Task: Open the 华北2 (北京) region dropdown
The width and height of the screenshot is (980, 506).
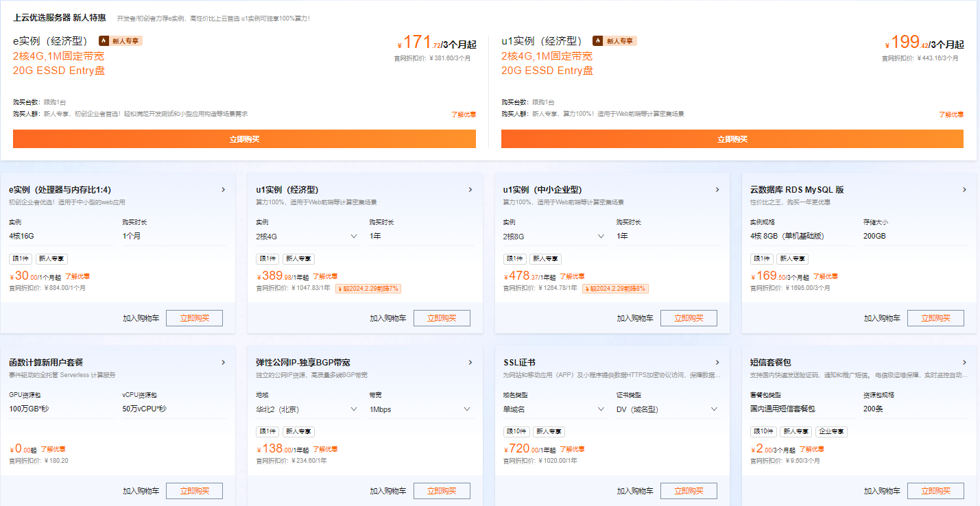Action: click(309, 409)
